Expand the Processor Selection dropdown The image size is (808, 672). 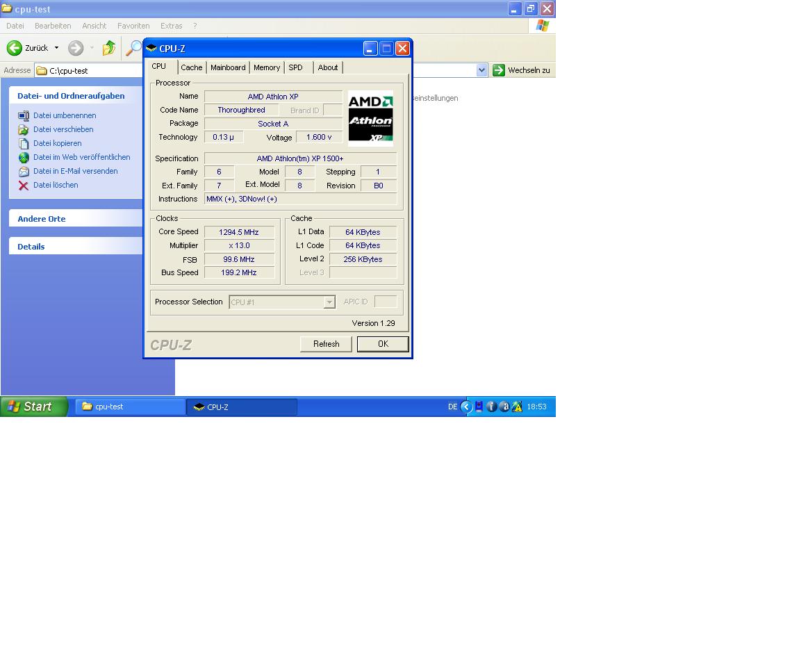329,302
